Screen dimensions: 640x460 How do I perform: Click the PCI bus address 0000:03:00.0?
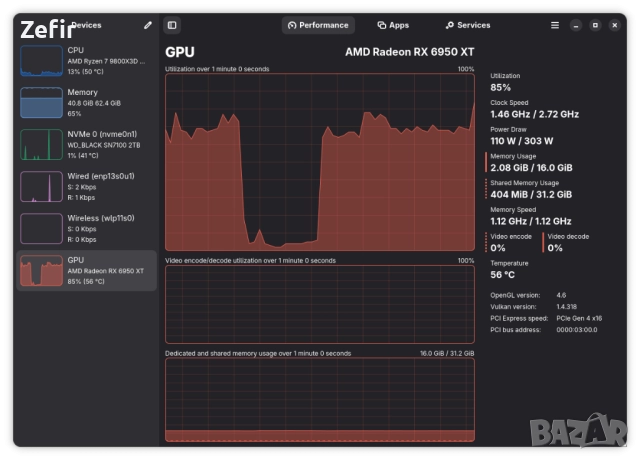(576, 330)
